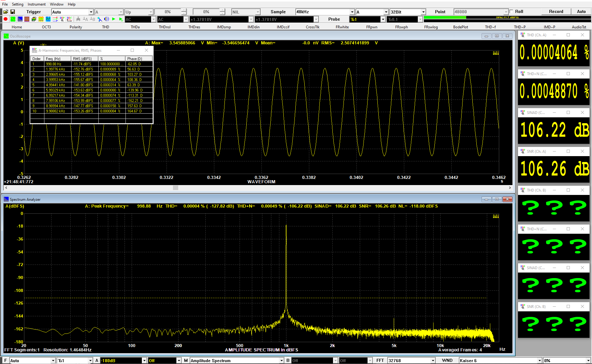Open the Signal Generator waveform icon

click(x=41, y=19)
